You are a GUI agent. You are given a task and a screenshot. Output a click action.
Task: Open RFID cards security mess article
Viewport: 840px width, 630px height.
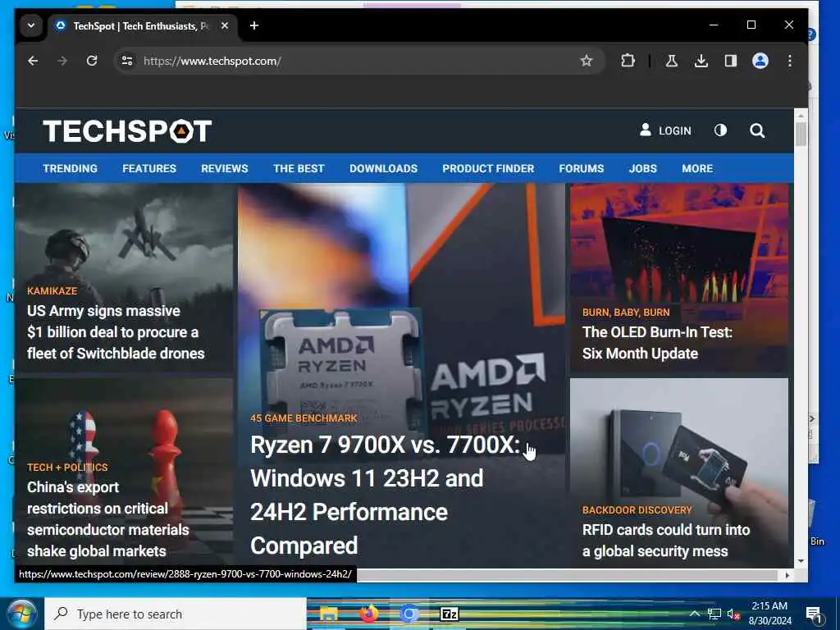(666, 541)
